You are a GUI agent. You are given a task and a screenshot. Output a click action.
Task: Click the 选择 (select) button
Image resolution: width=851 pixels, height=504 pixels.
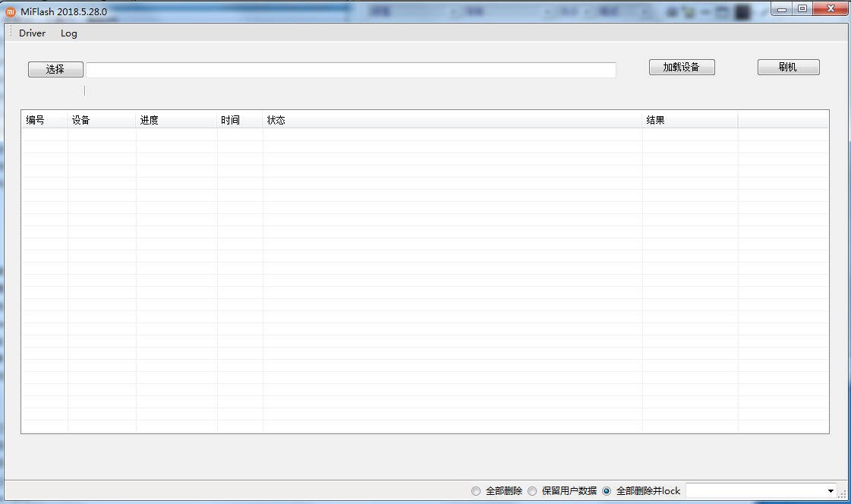pos(55,69)
